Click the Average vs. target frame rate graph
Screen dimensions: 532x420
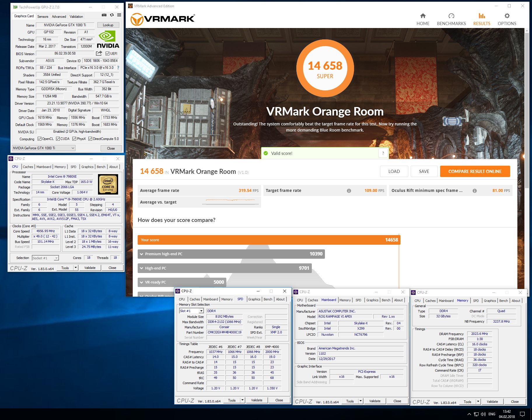point(231,202)
